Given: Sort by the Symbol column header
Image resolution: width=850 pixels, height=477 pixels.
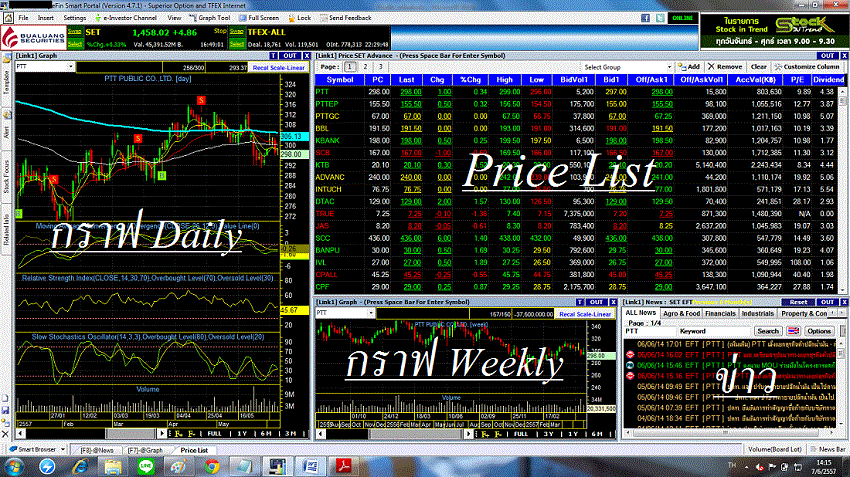Looking at the screenshot, I should pos(340,80).
